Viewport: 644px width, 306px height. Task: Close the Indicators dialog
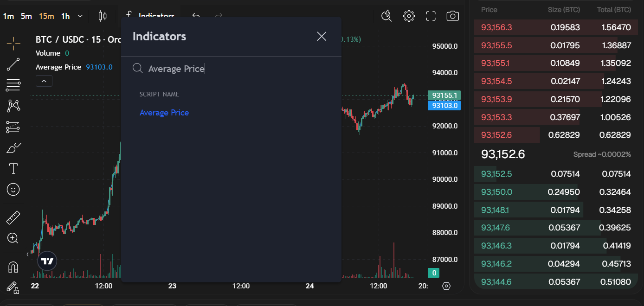click(x=322, y=36)
